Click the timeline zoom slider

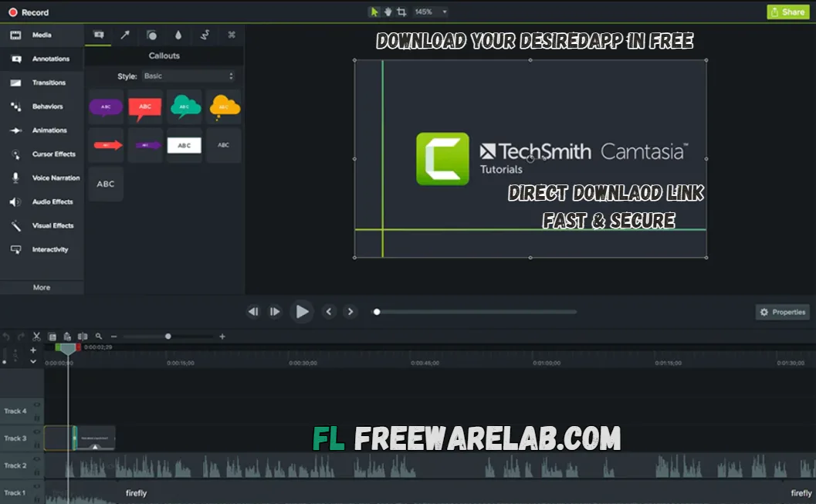click(x=168, y=337)
